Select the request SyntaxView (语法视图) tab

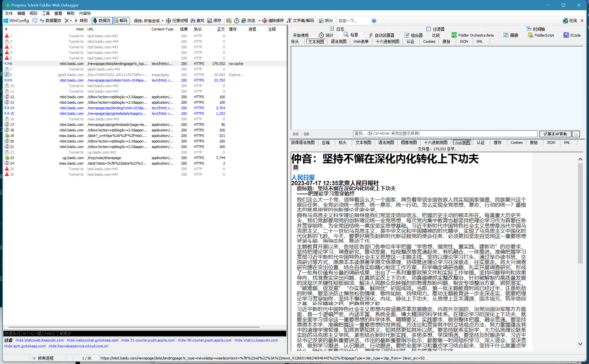point(338,41)
